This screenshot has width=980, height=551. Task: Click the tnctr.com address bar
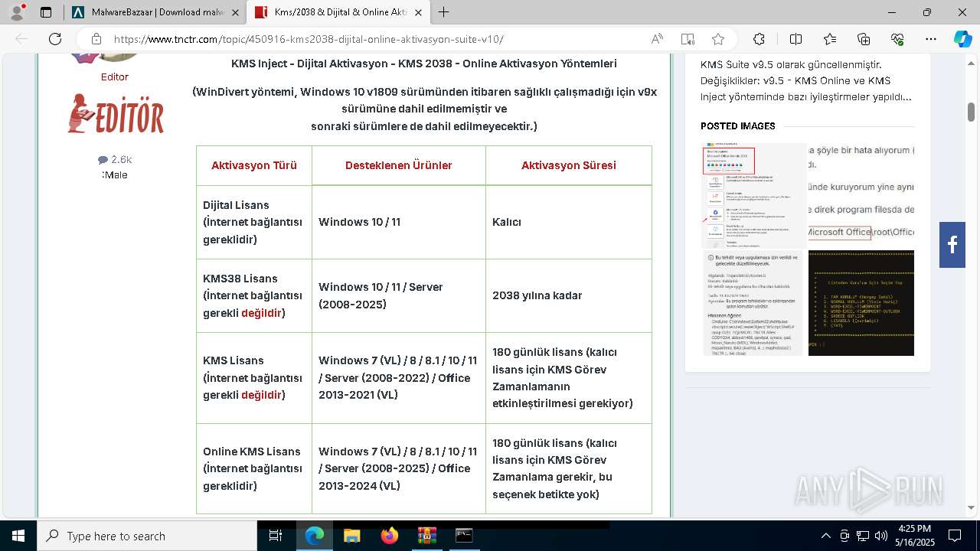coord(309,39)
